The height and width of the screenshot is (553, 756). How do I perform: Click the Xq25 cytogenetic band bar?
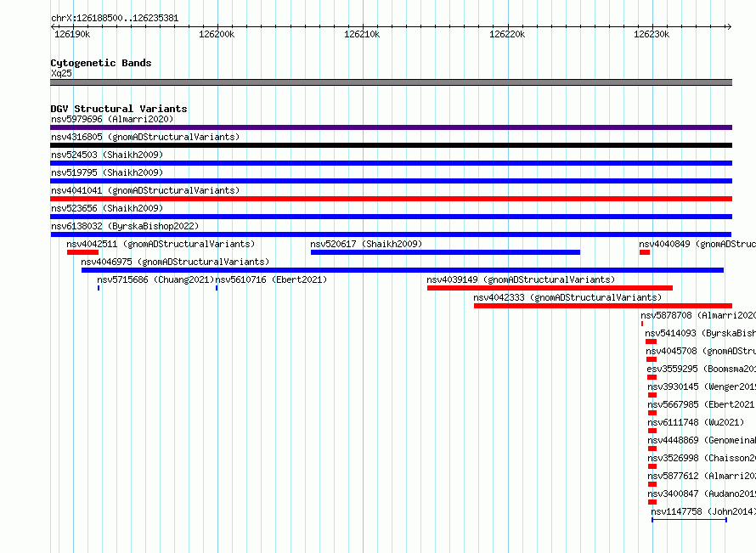391,82
